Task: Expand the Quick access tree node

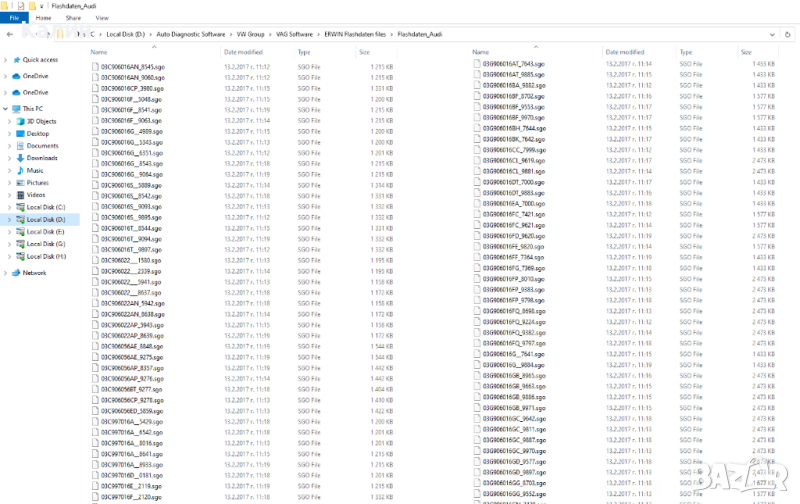Action: [x=6, y=60]
